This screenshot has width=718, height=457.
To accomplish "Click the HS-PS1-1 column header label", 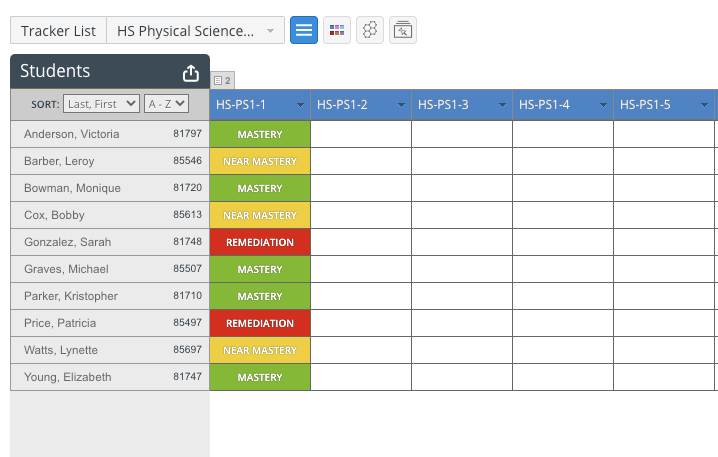I will 241,105.
